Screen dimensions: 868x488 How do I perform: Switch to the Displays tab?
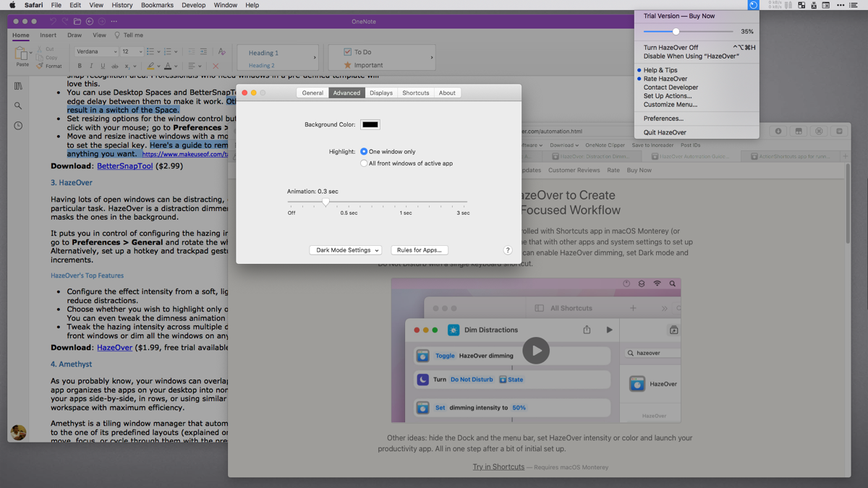pos(381,93)
